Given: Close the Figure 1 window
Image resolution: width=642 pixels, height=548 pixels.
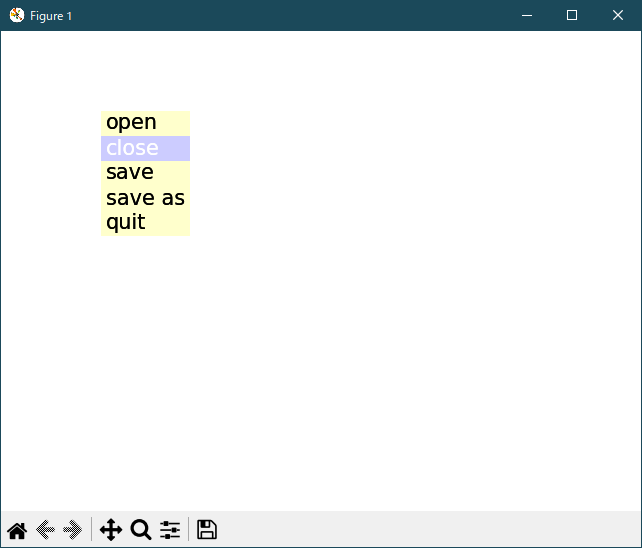Looking at the screenshot, I should point(618,15).
